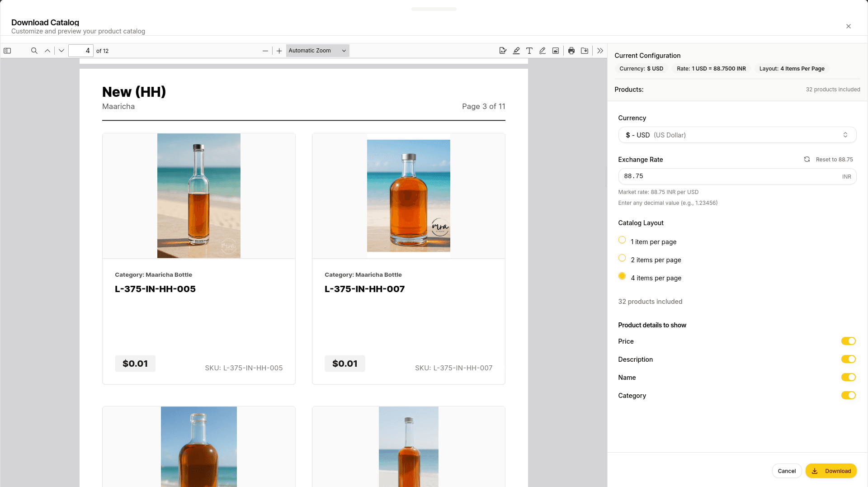Screen dimensions: 868x487
Task: Toggle the PDF sidebar panel
Action: [7, 51]
